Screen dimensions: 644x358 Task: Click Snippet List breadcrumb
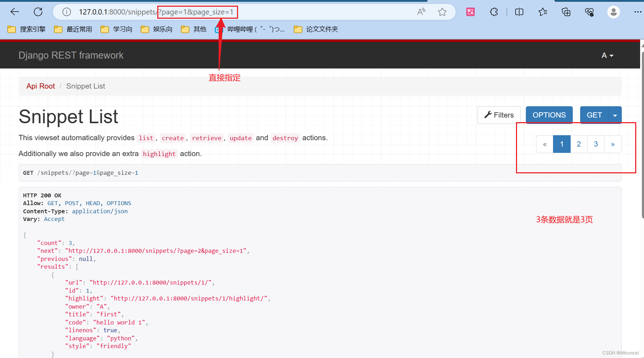(x=86, y=86)
